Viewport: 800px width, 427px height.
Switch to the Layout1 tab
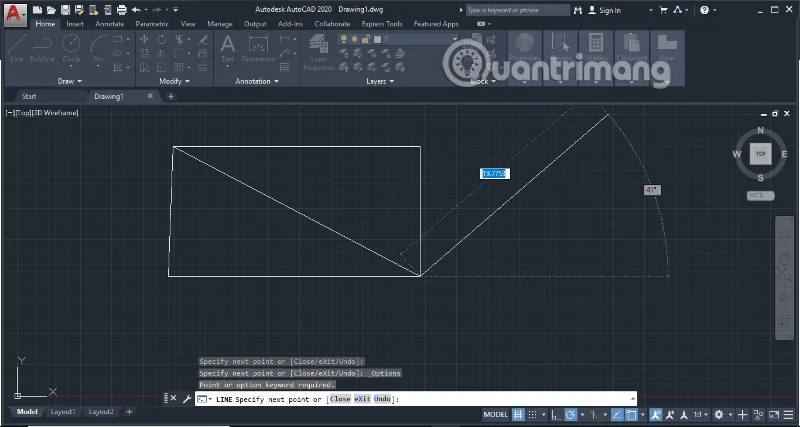point(63,412)
